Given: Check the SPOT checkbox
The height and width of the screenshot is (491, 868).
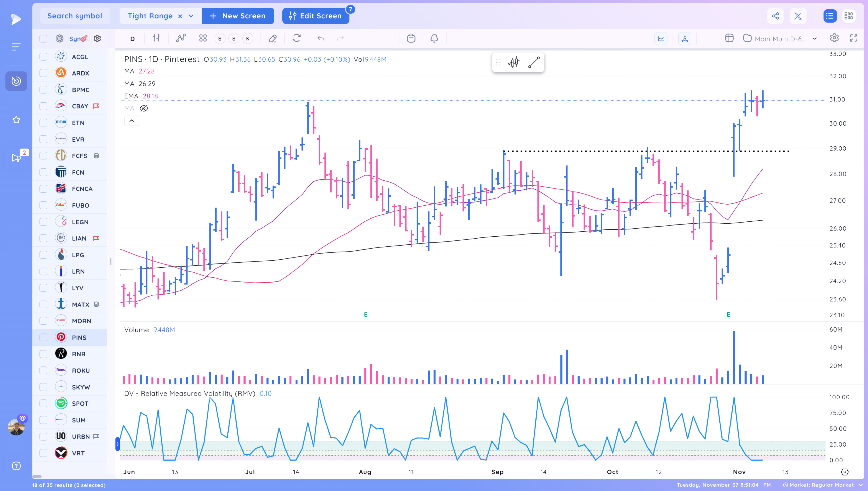Looking at the screenshot, I should (43, 404).
